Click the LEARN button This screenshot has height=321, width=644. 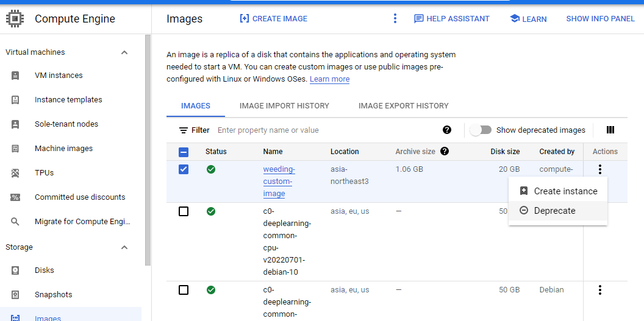528,19
